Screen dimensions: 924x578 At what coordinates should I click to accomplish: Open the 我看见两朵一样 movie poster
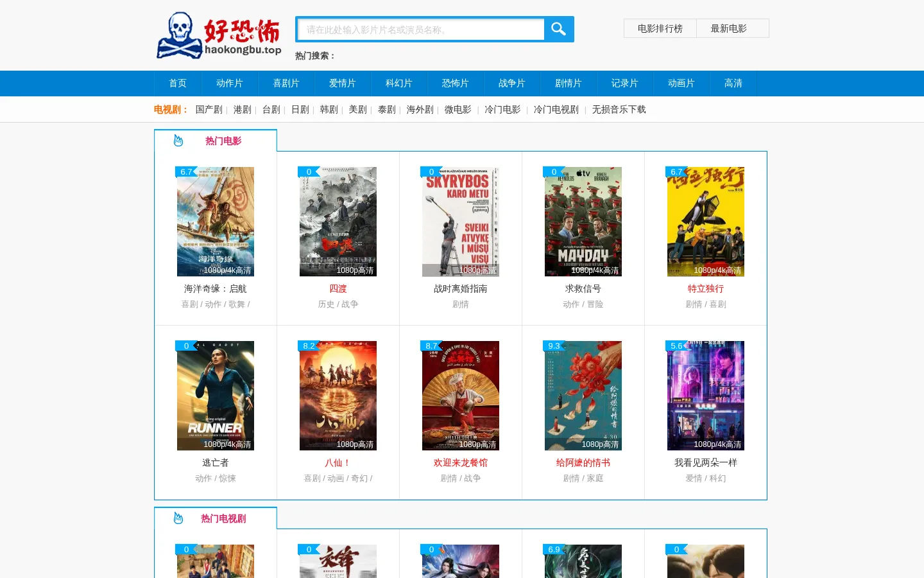tap(706, 396)
